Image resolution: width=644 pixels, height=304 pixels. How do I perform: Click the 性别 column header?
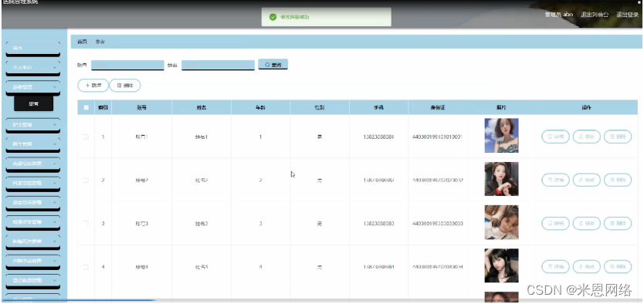320,108
